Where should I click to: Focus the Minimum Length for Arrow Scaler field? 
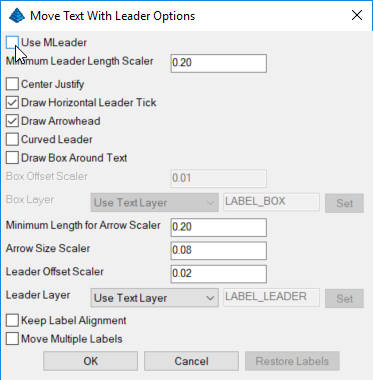pyautogui.click(x=219, y=227)
